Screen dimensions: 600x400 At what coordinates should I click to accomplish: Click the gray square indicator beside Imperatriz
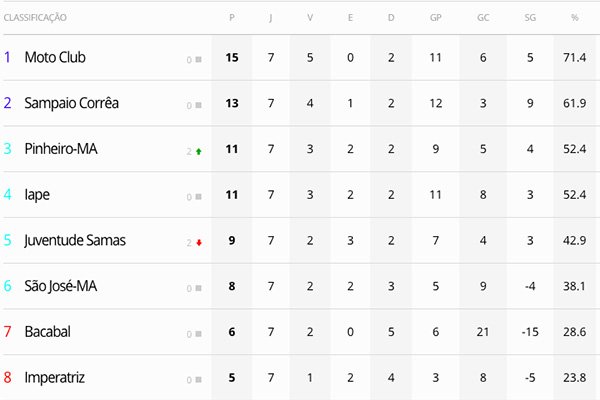(198, 379)
